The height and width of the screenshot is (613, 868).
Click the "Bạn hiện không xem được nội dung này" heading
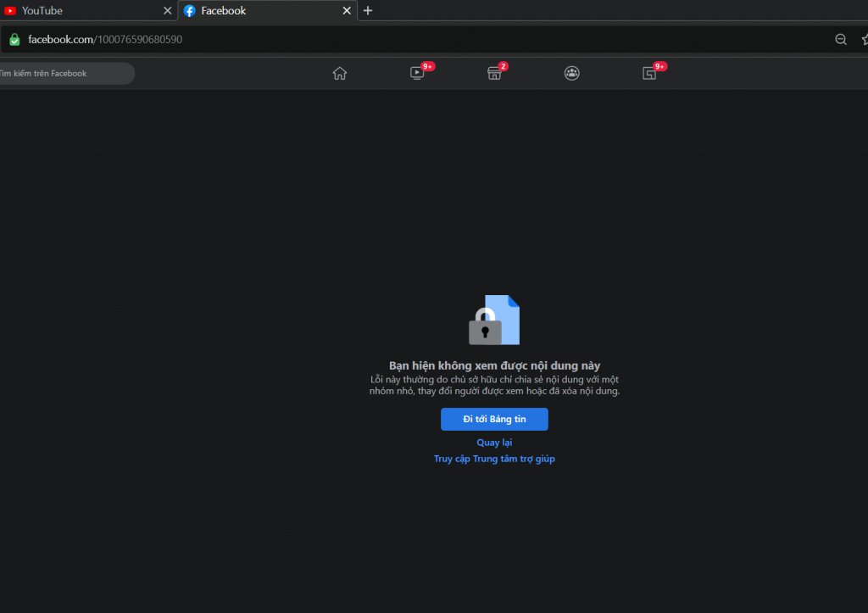(x=494, y=365)
